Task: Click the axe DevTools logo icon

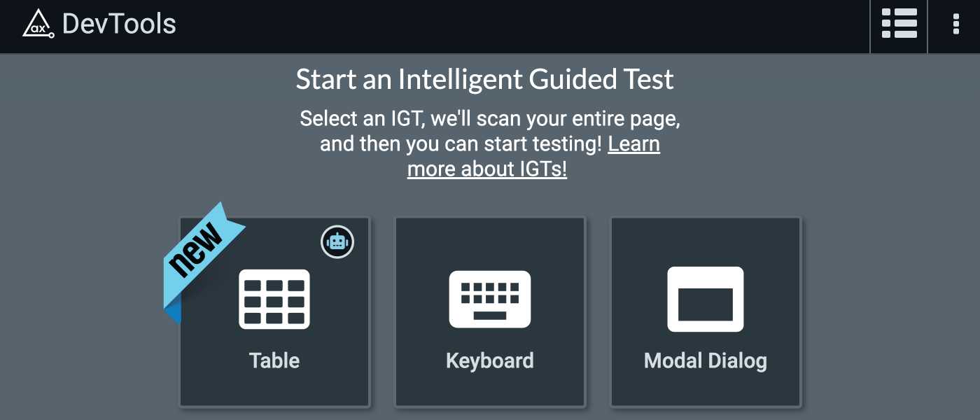Action: (38, 24)
